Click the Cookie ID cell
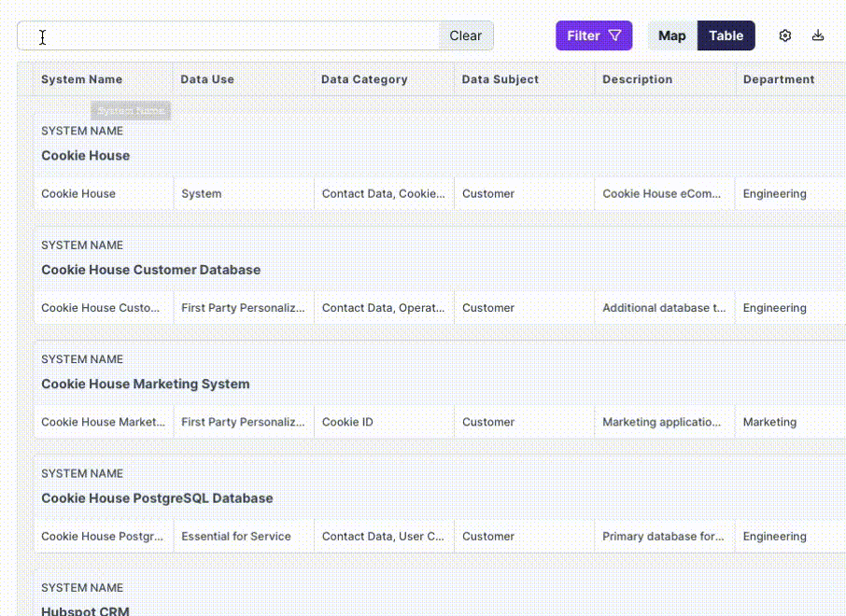This screenshot has height=616, width=846. [384, 423]
